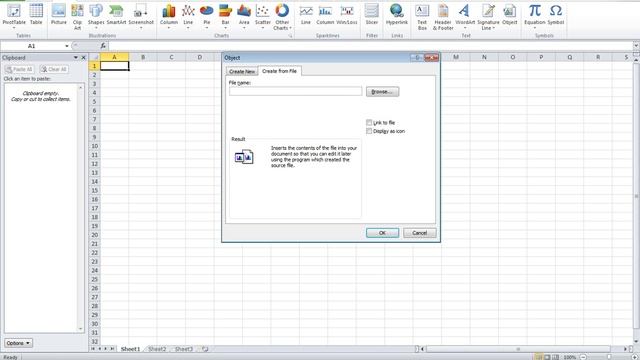Expand the Name Box dropdown

[x=67, y=46]
